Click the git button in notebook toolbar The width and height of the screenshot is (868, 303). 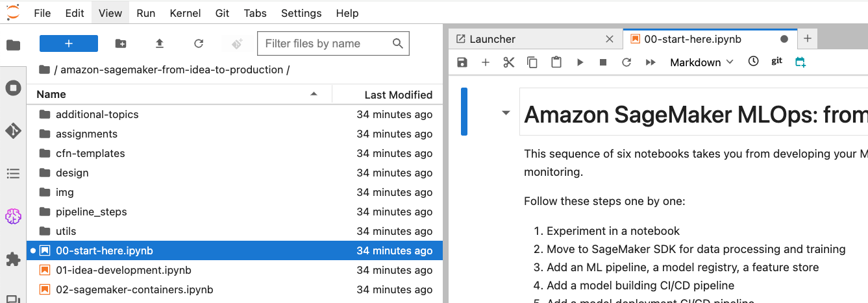tap(776, 62)
